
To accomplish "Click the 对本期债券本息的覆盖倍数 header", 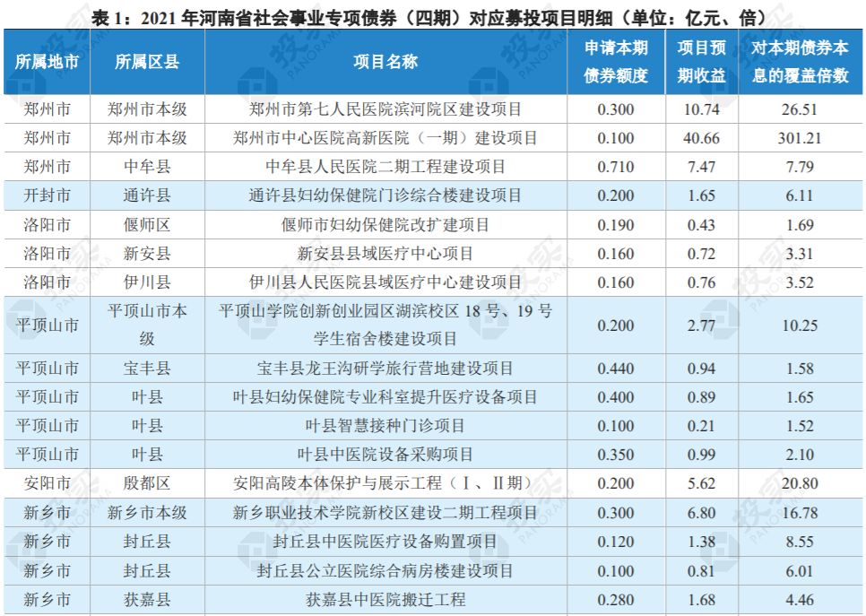I will pyautogui.click(x=800, y=61).
